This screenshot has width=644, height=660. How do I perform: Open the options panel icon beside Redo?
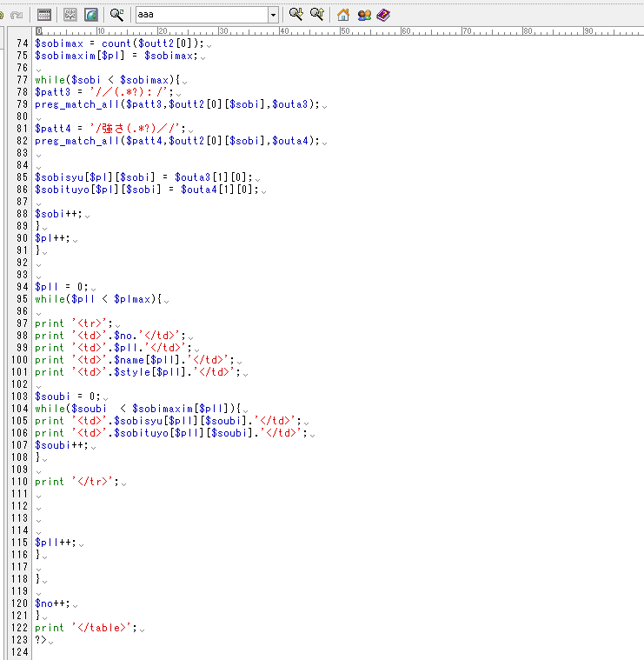[x=43, y=15]
